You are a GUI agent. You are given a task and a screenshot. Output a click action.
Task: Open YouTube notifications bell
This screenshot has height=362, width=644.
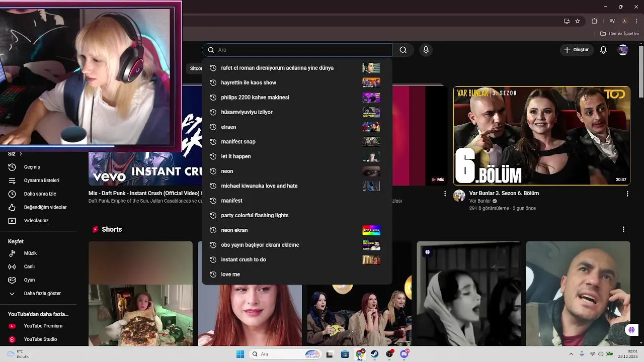pyautogui.click(x=603, y=50)
